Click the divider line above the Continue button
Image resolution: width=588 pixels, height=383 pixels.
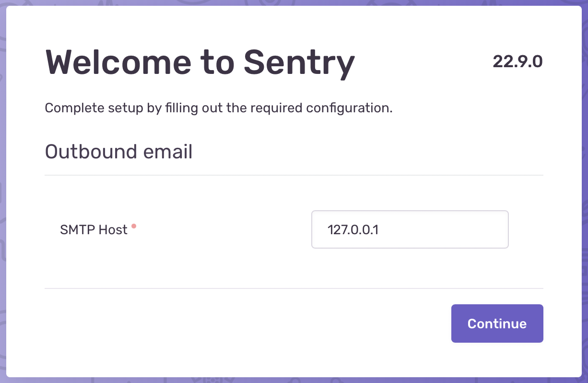294,288
